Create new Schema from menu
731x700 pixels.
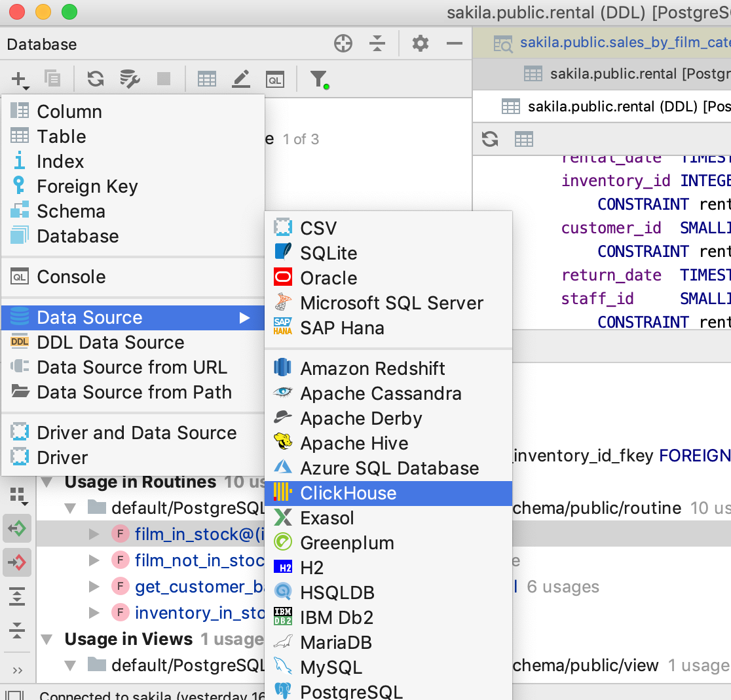[x=133, y=211]
